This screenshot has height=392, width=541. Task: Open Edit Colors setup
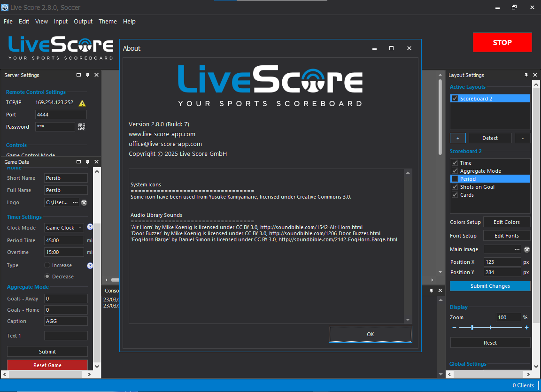pyautogui.click(x=507, y=222)
